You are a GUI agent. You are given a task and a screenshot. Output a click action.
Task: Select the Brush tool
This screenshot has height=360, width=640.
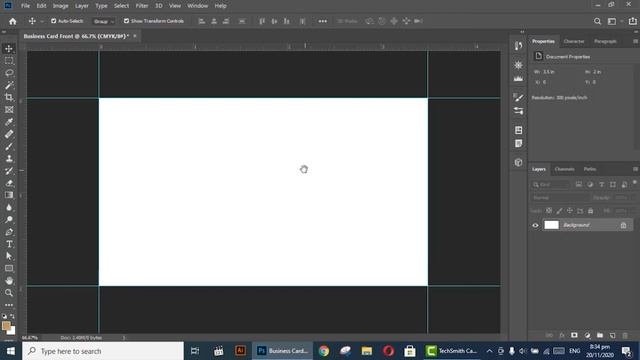(x=9, y=146)
